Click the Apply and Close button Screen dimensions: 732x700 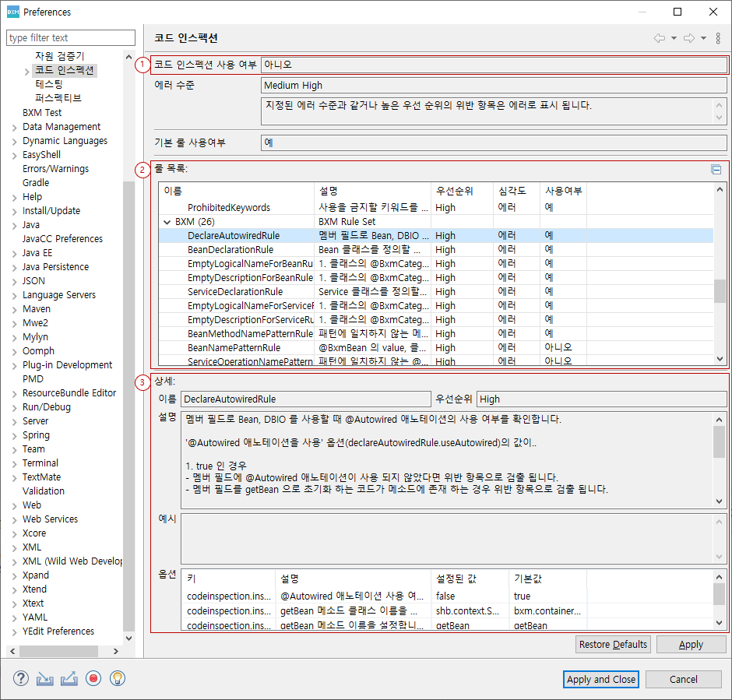click(600, 679)
